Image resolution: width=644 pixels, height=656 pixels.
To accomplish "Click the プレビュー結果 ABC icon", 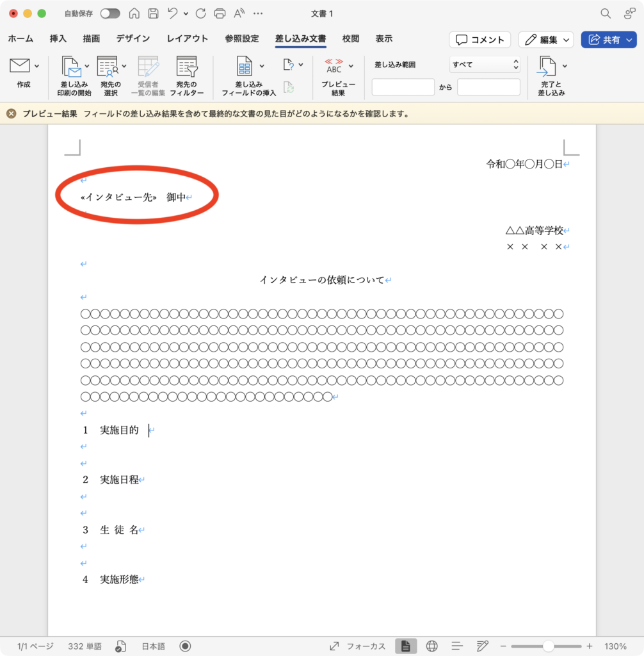I will (x=334, y=66).
